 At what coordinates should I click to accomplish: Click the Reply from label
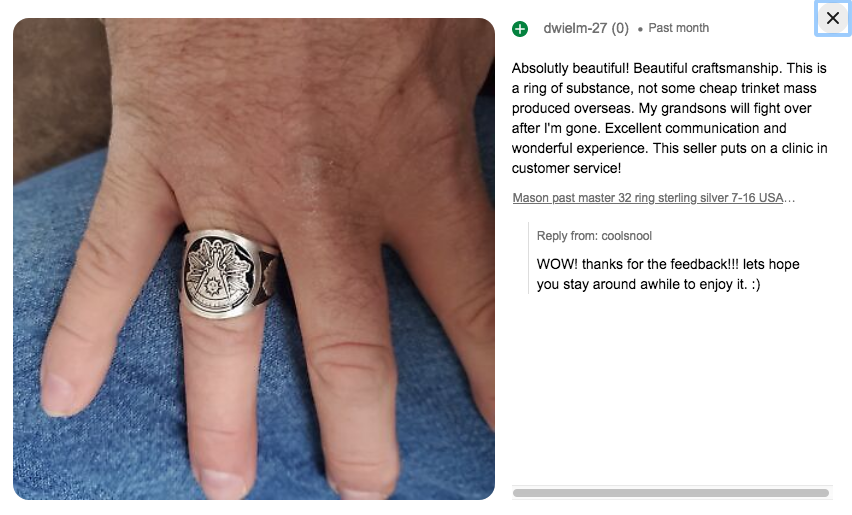(x=567, y=236)
